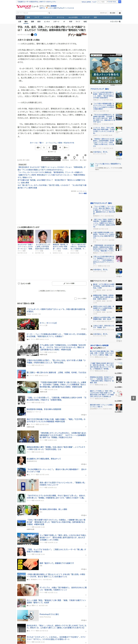
Task: Select the IT category
Action: click(x=64, y=21)
